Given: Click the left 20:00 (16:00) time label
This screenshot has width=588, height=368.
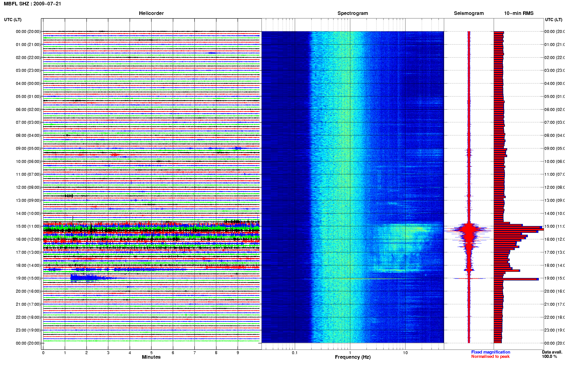Looking at the screenshot, I should pos(28,291).
